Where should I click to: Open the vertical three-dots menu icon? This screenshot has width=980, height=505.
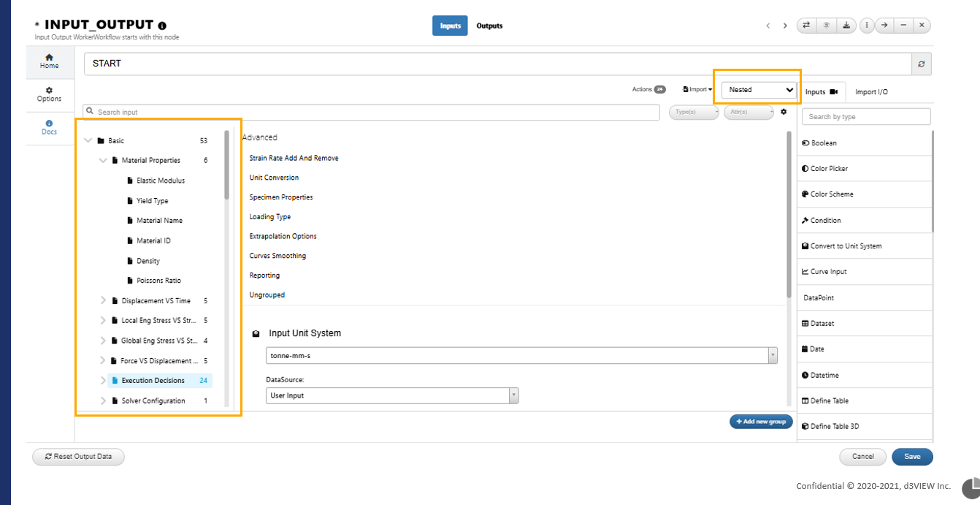(x=867, y=25)
